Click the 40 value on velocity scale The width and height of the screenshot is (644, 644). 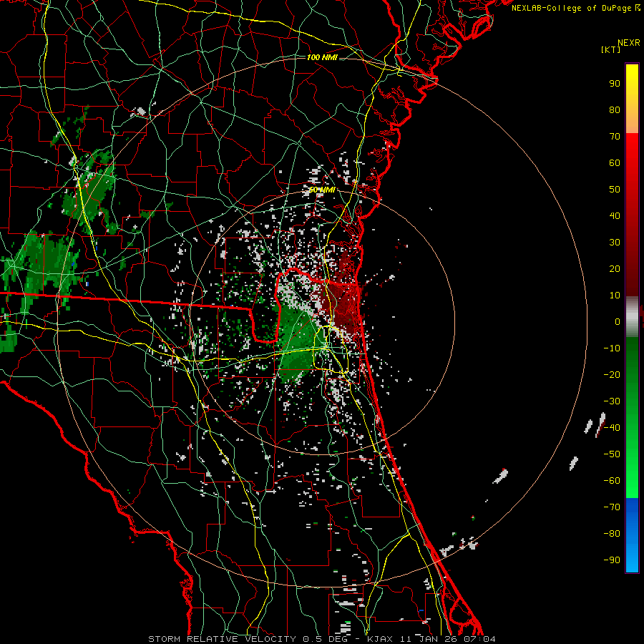[615, 216]
